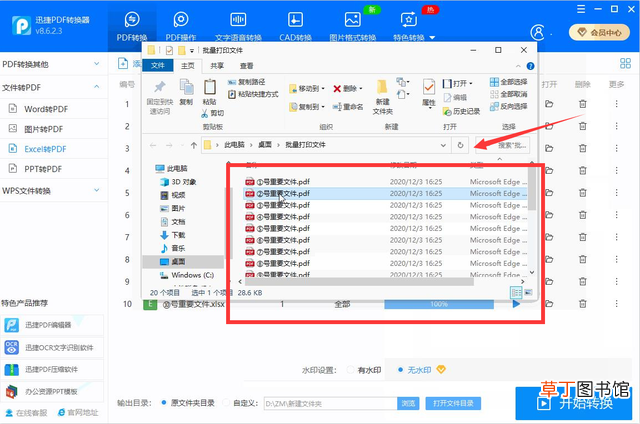The width and height of the screenshot is (640, 424).
Task: Open the 会员中心 button
Action: (599, 32)
